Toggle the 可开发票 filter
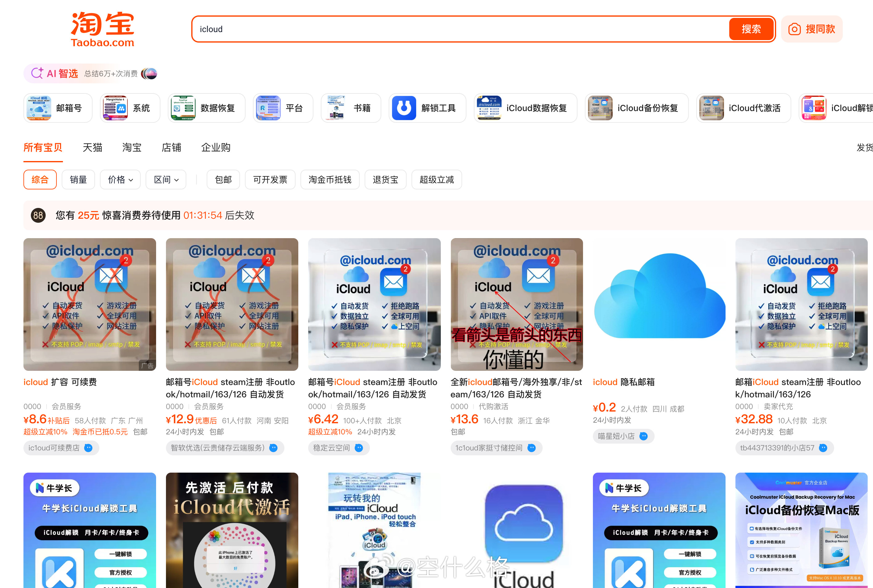 270,180
